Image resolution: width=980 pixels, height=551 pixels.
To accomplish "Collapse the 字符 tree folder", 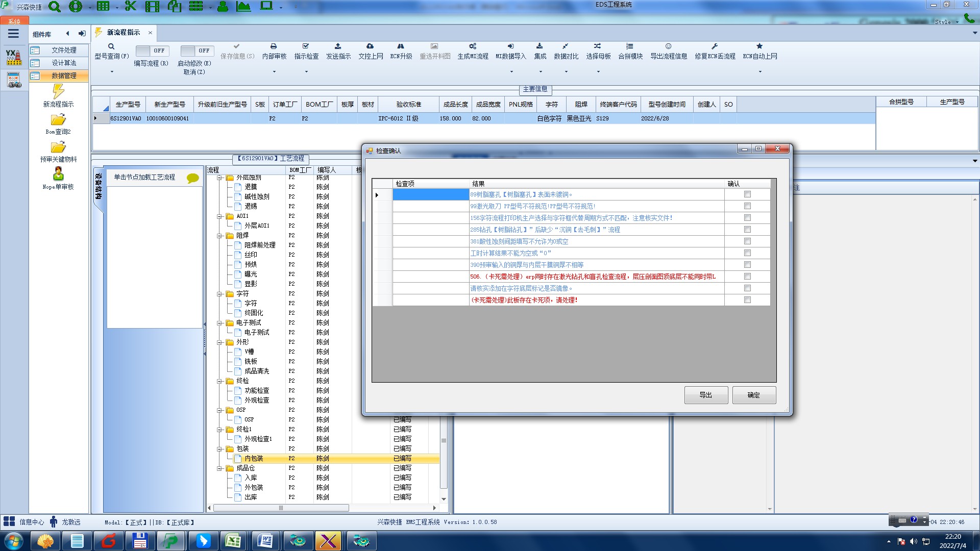I will point(219,294).
